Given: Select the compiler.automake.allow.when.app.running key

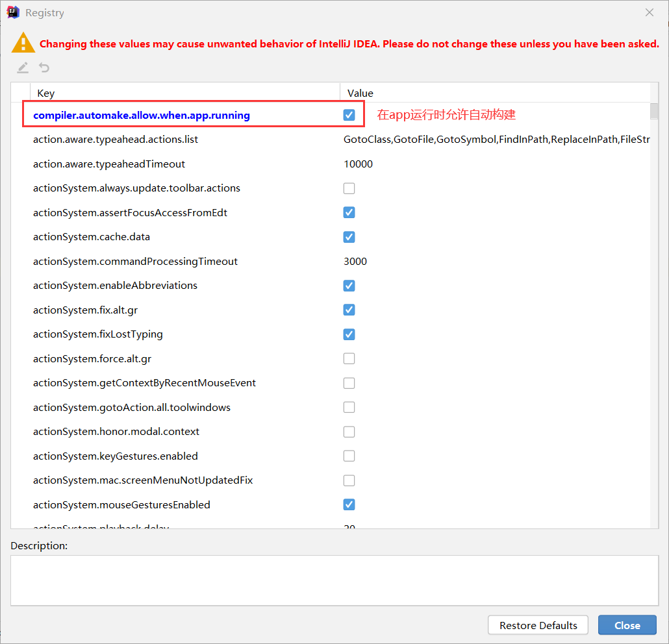Looking at the screenshot, I should (x=142, y=115).
